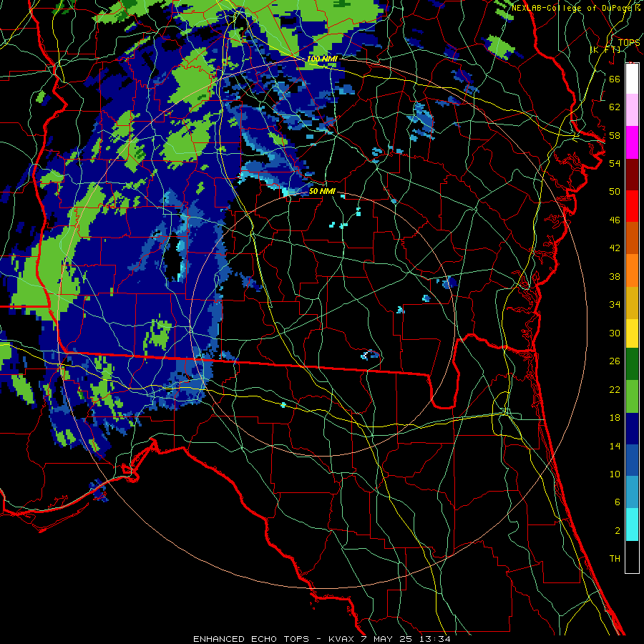Viewport: 644px width, 644px height.
Task: Click the legend value "22"
Action: [x=615, y=389]
